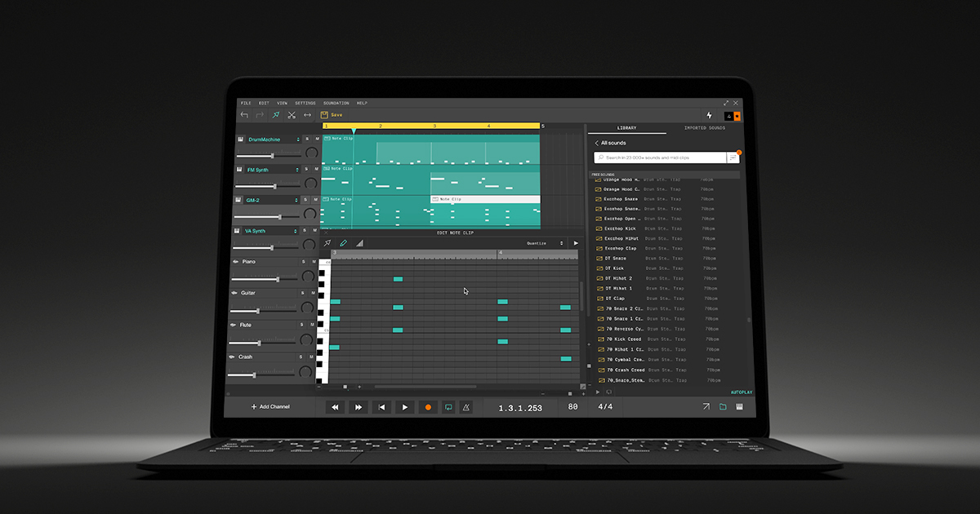Open the Settings menu
The height and width of the screenshot is (514, 980).
[x=305, y=103]
